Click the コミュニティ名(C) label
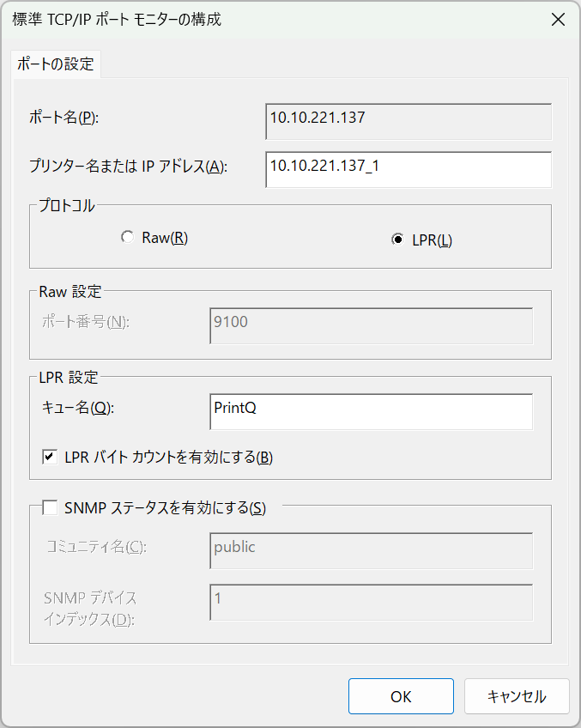581x728 pixels. pyautogui.click(x=94, y=548)
